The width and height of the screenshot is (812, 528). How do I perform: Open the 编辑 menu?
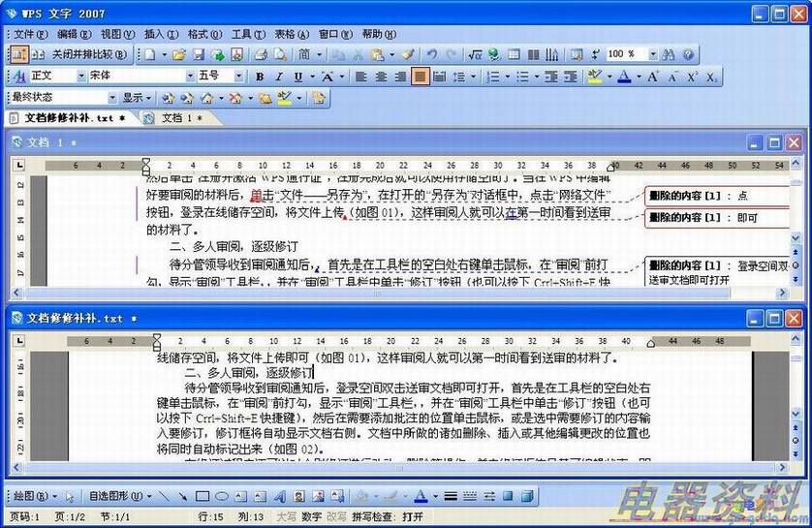(x=74, y=34)
